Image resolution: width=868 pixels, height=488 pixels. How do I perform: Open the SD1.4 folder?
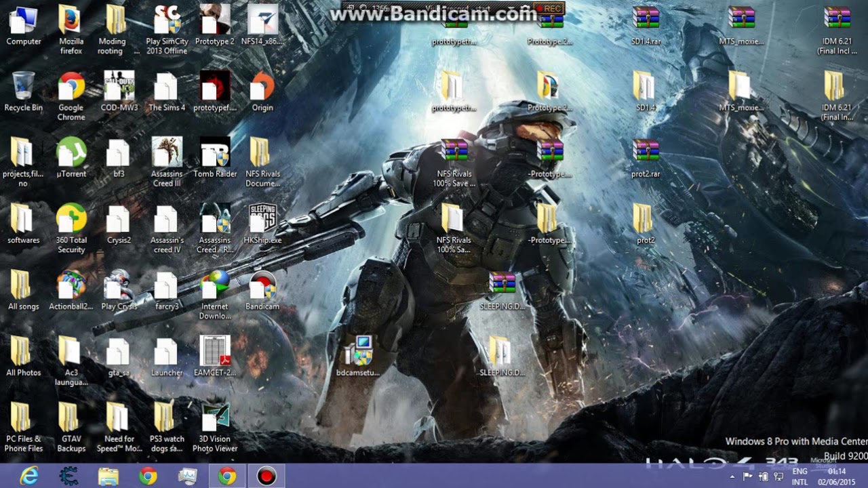pos(646,91)
